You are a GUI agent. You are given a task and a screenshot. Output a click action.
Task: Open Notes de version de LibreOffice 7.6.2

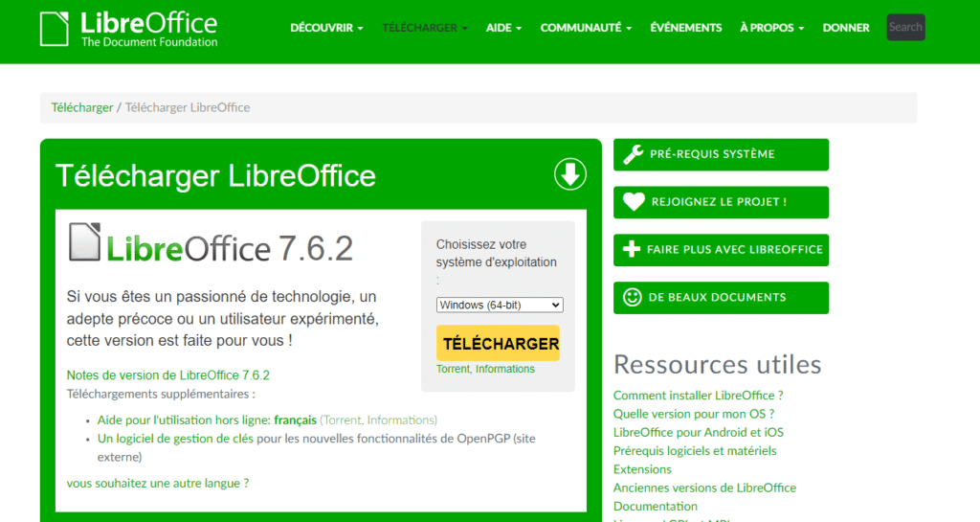tap(168, 375)
